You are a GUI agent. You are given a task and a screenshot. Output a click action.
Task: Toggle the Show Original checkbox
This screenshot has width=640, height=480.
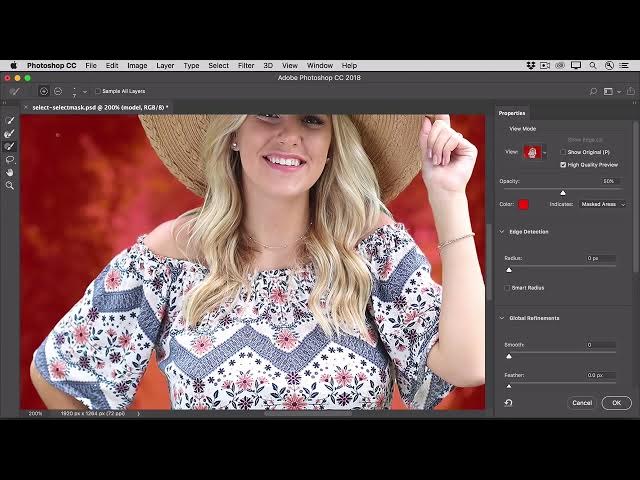click(x=563, y=152)
